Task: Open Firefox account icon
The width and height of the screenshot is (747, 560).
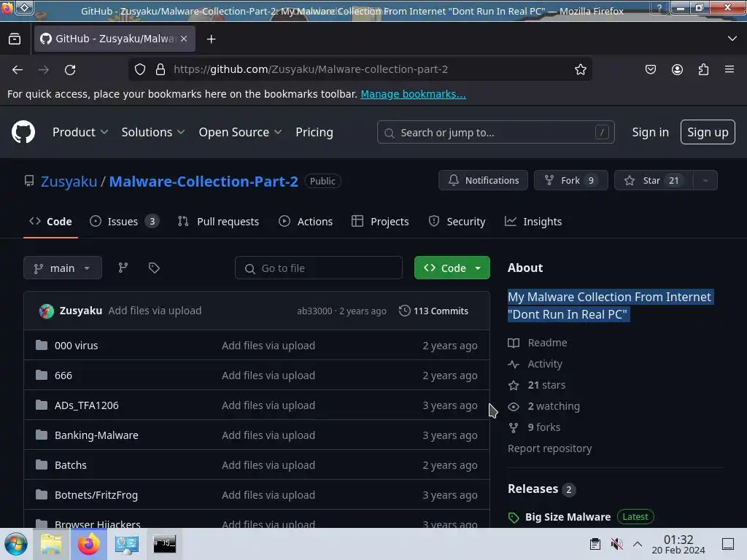Action: click(x=677, y=69)
